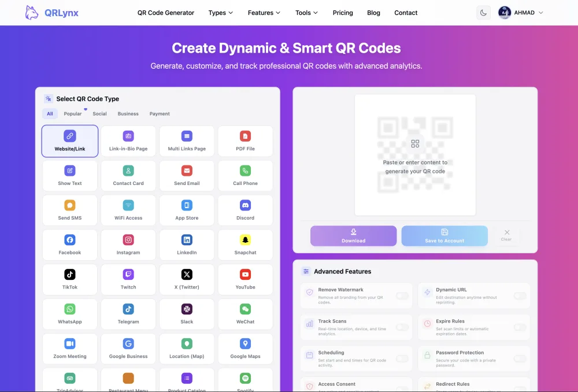This screenshot has height=392, width=578.
Task: Click the Download button
Action: (x=353, y=236)
